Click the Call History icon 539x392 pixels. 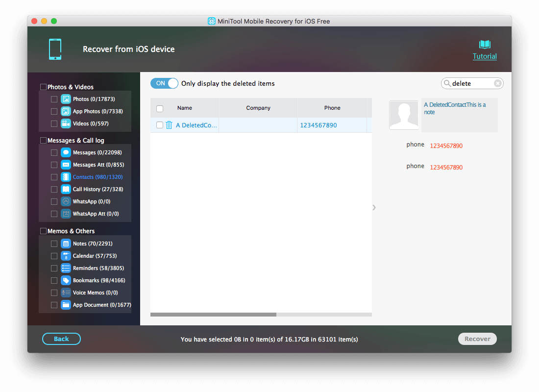pyautogui.click(x=66, y=189)
